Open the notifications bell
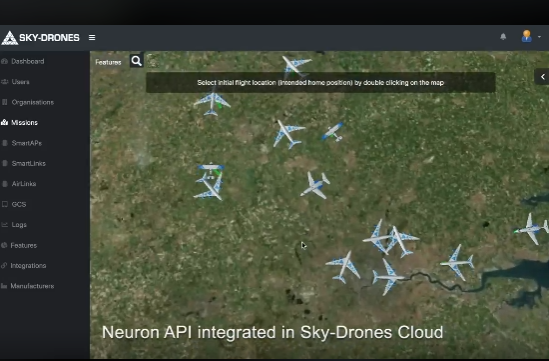 pos(503,36)
